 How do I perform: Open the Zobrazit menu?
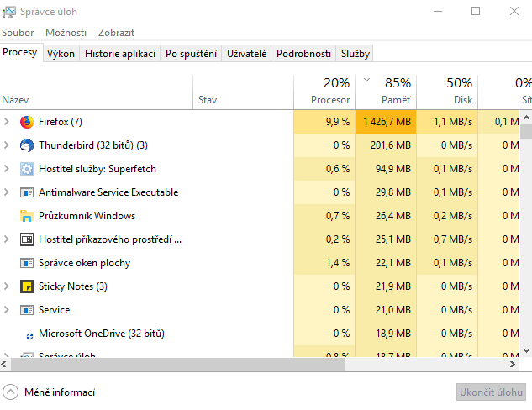coord(116,33)
